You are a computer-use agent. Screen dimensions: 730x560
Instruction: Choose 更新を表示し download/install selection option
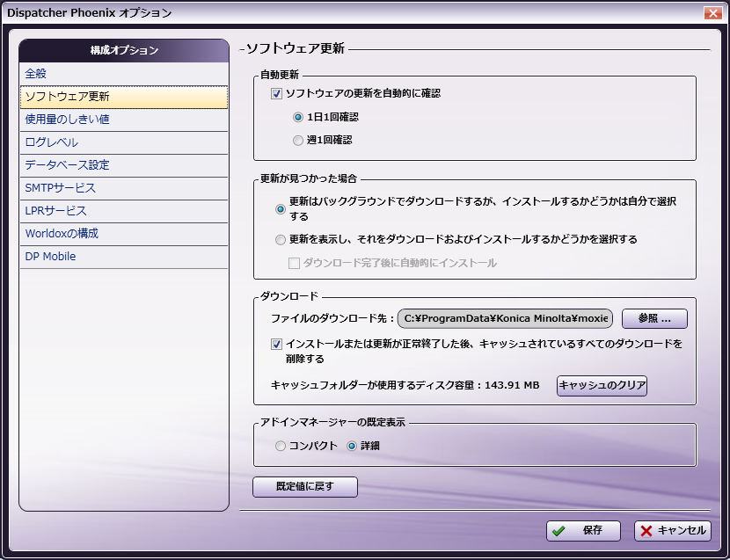coord(281,240)
